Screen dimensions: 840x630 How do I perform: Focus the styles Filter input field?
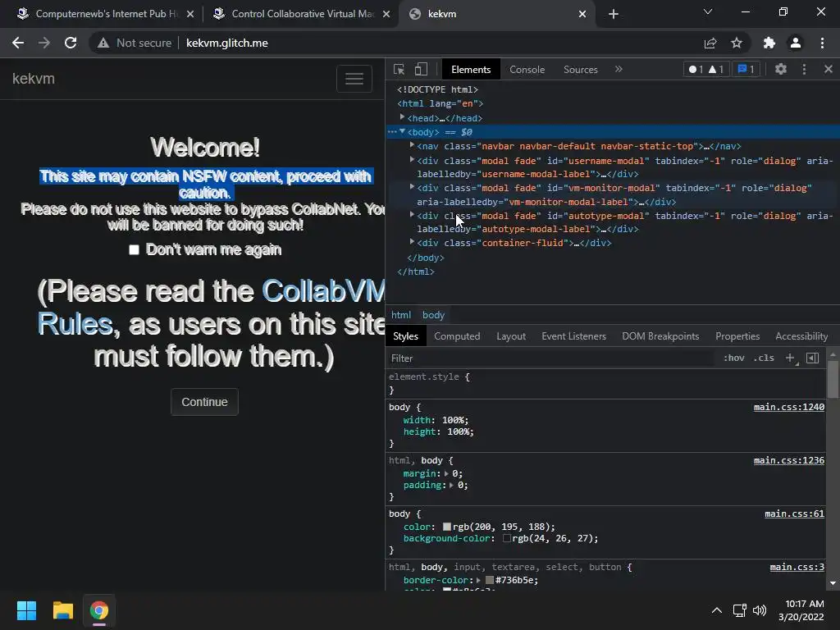click(550, 358)
